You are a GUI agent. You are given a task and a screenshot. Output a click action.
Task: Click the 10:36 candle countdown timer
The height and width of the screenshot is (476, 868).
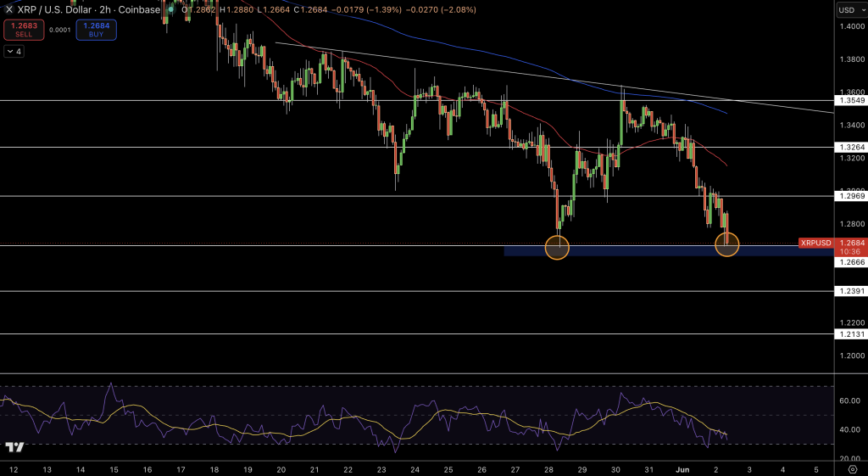point(849,252)
